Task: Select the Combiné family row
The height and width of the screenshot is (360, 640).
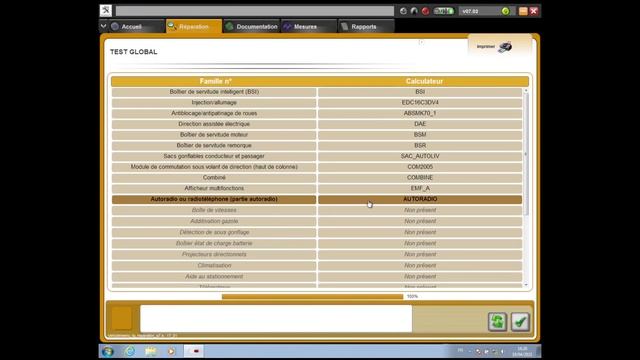Action: pyautogui.click(x=214, y=178)
